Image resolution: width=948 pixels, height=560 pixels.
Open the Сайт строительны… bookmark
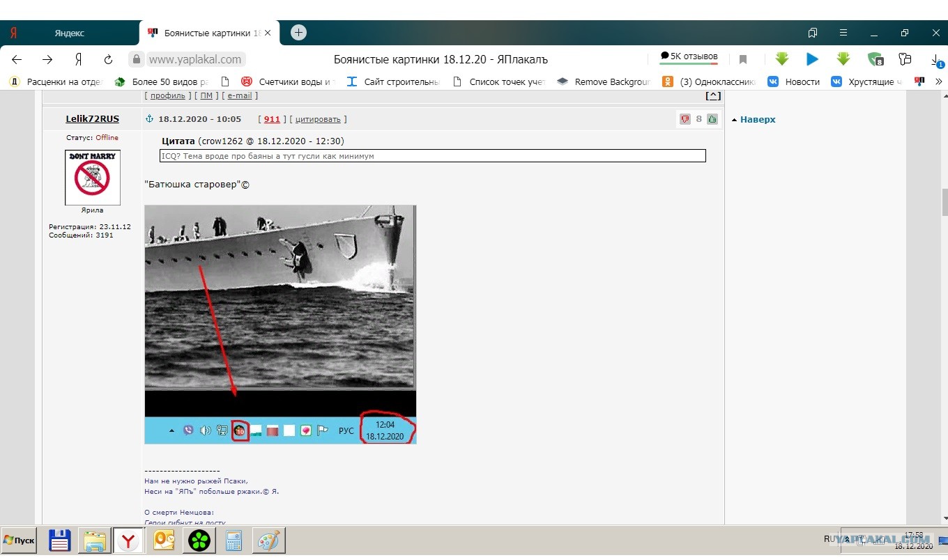coord(393,81)
